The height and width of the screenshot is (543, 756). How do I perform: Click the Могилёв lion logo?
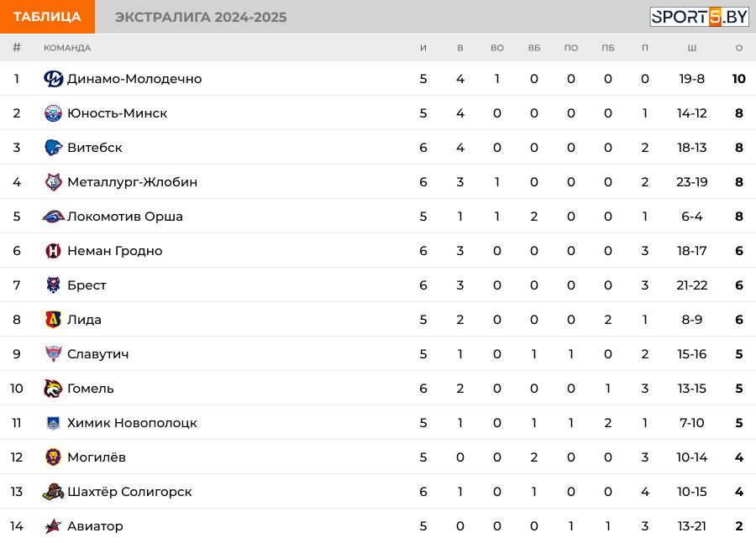coord(53,457)
